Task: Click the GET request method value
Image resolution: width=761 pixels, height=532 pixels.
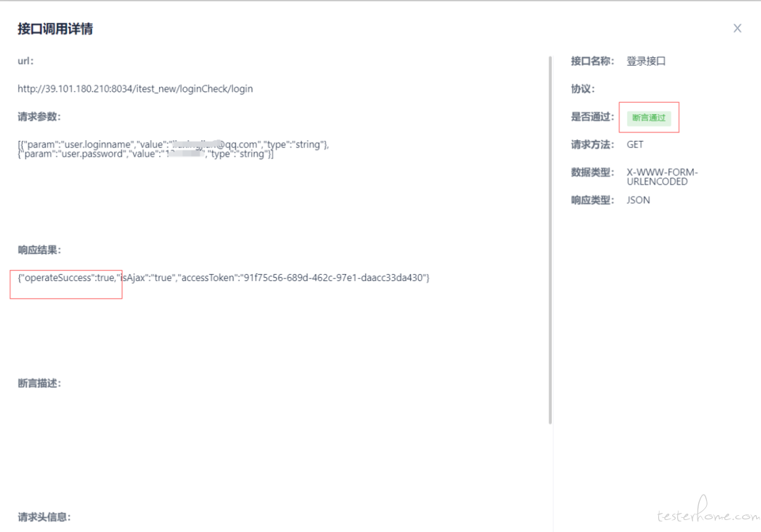Action: point(635,144)
